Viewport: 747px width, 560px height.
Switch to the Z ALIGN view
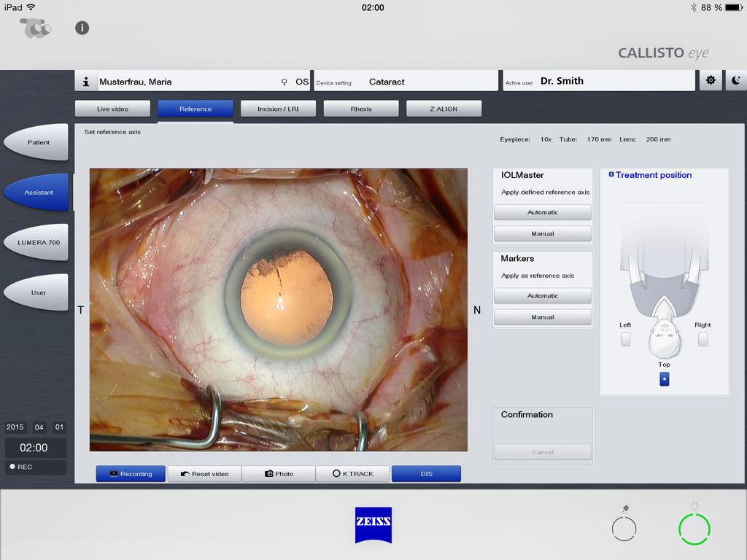click(444, 108)
